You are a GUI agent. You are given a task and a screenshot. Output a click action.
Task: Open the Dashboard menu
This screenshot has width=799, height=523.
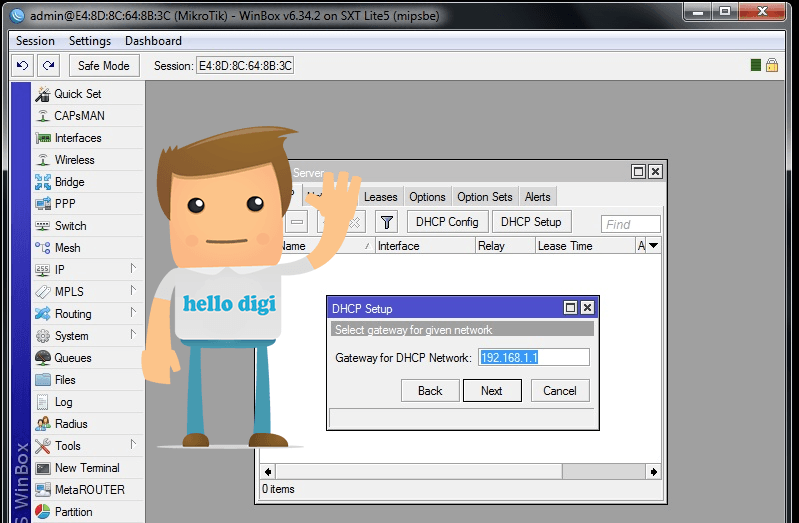click(153, 41)
